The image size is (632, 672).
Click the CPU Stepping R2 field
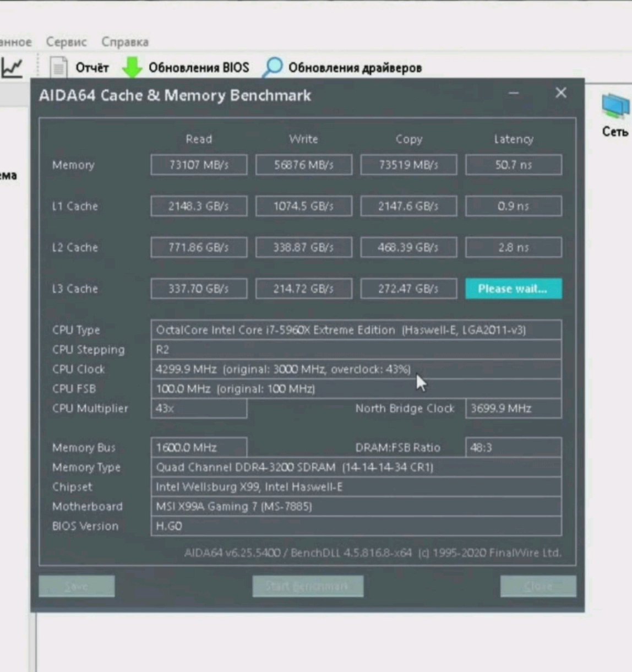(356, 350)
